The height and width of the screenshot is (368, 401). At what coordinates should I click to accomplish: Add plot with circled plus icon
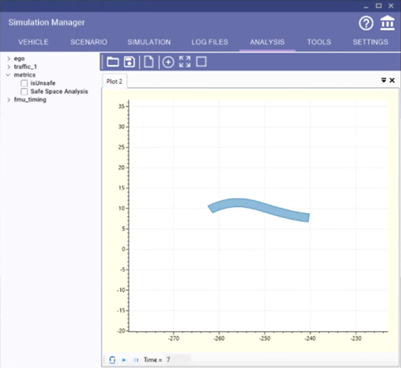coord(168,62)
